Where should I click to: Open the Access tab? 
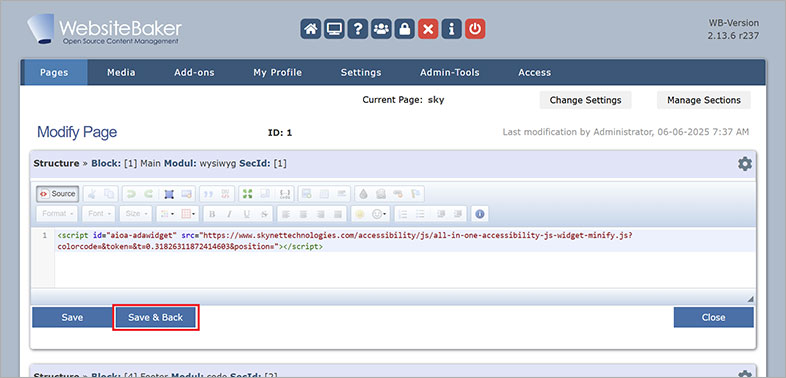pyautogui.click(x=534, y=72)
